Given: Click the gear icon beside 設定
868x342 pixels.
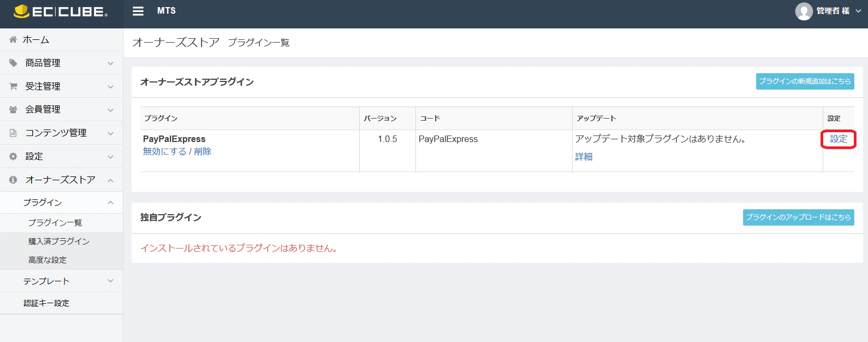Looking at the screenshot, I should tap(13, 156).
